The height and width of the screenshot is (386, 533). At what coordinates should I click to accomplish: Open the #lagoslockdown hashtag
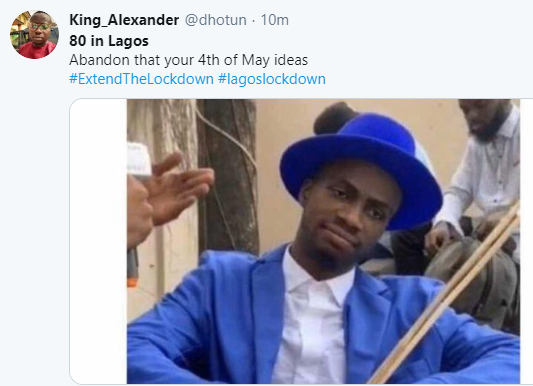point(272,79)
